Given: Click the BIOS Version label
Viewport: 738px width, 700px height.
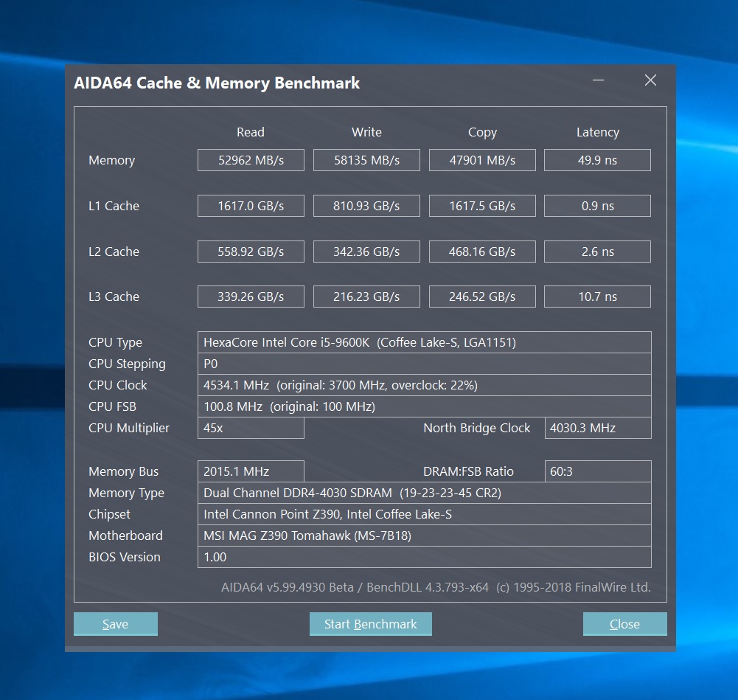Looking at the screenshot, I should (x=125, y=557).
